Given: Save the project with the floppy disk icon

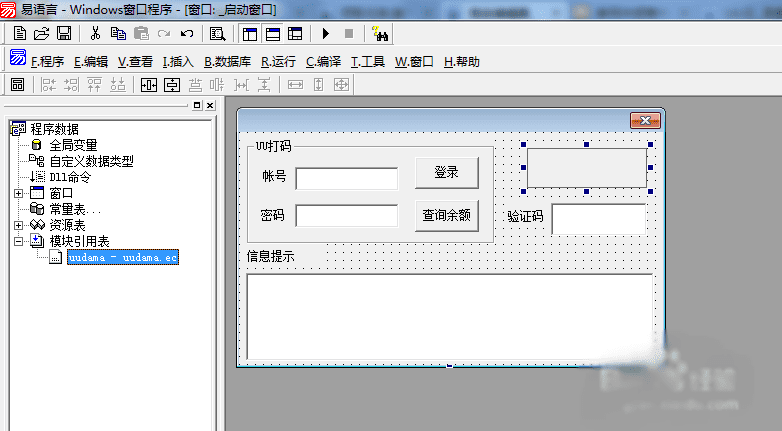Looking at the screenshot, I should pyautogui.click(x=64, y=33).
